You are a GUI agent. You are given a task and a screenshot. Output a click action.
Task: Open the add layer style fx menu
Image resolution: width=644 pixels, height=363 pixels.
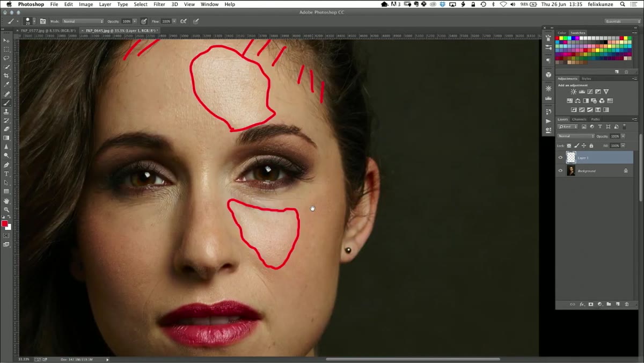pyautogui.click(x=582, y=304)
